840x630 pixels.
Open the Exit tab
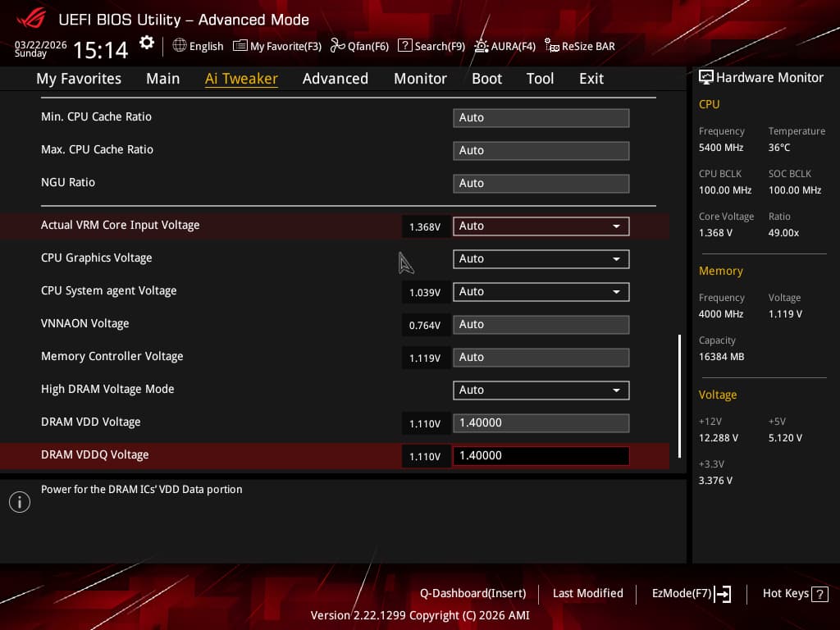(591, 79)
